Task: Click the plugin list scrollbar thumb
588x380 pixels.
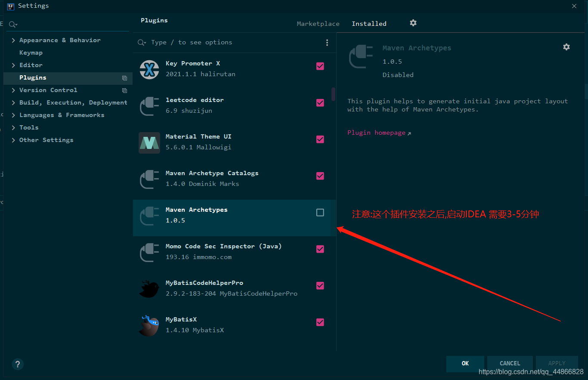Action: (333, 94)
